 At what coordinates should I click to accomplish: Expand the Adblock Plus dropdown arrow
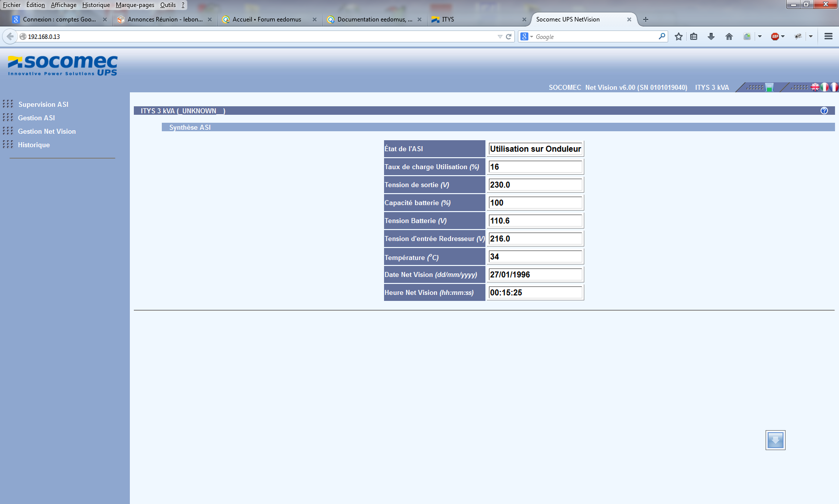783,36
